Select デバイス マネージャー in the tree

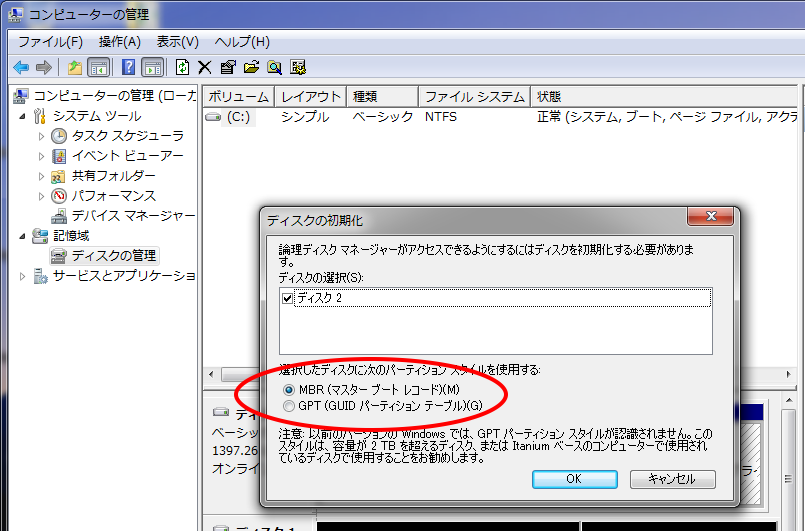tap(133, 216)
